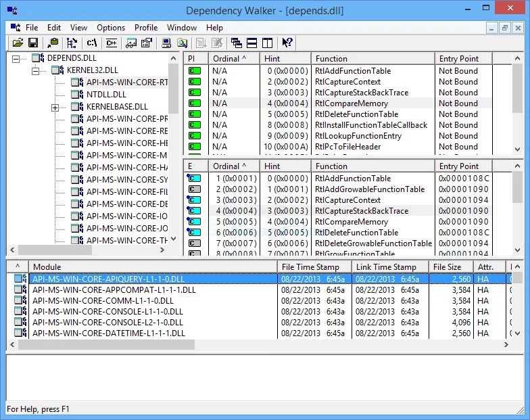Open module in external viewer icon
This screenshot has height=420, width=530.
(131, 43)
